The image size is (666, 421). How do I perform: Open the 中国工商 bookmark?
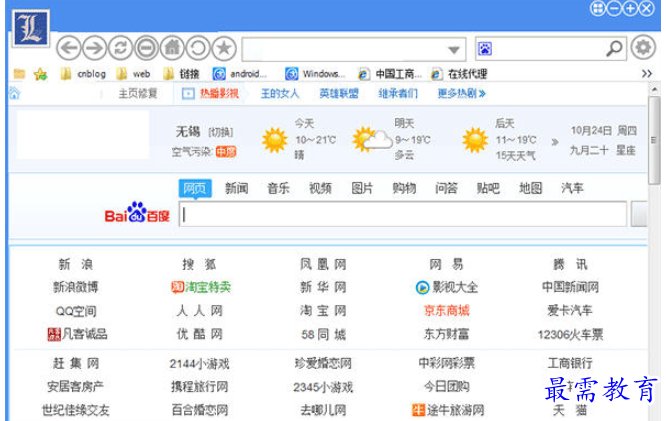[x=390, y=74]
